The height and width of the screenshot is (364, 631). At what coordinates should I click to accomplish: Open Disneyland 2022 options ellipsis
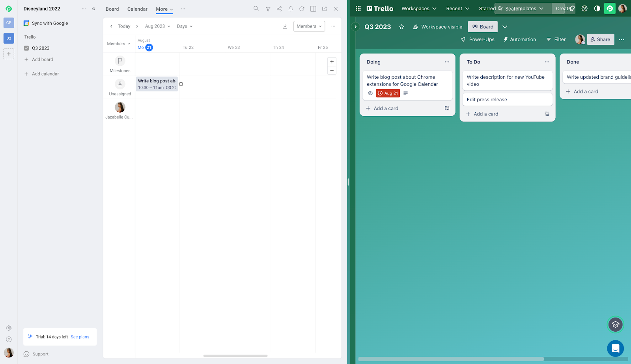84,9
